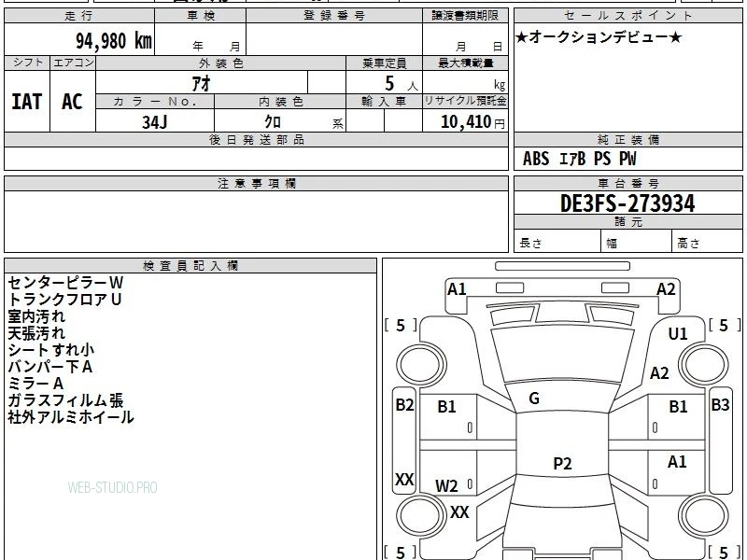Image resolution: width=747 pixels, height=560 pixels.
Task: Click the G mark on the windshield
Action: tap(534, 399)
